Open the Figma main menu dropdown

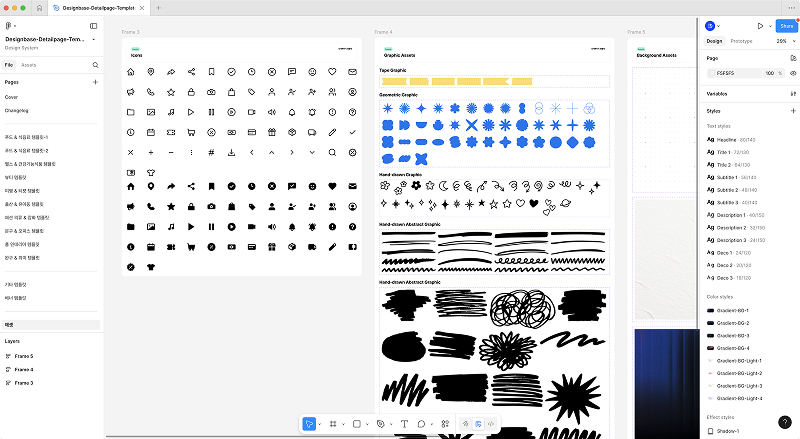(10, 26)
